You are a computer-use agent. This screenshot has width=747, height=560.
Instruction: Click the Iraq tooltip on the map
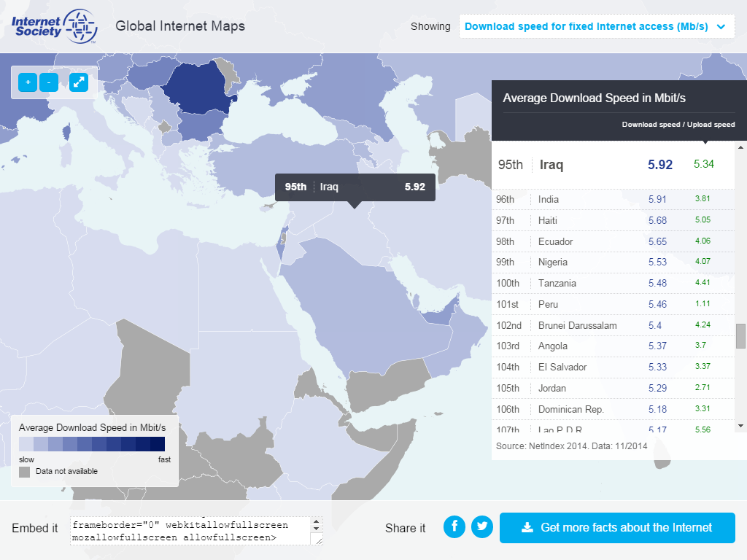click(x=354, y=187)
